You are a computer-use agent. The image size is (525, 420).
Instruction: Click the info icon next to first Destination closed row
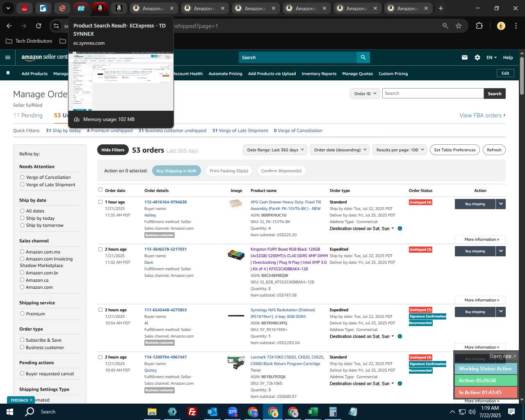point(400,228)
